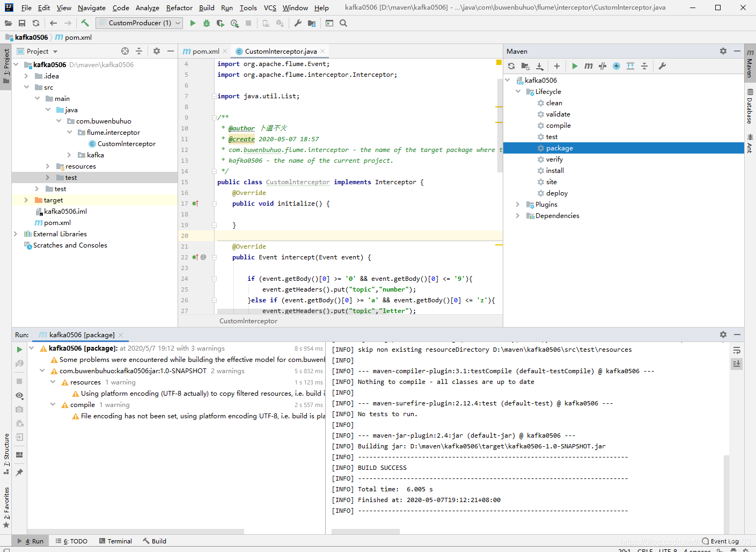Viewport: 756px width, 552px height.
Task: Expand Dependencies node in Maven
Action: (x=518, y=215)
